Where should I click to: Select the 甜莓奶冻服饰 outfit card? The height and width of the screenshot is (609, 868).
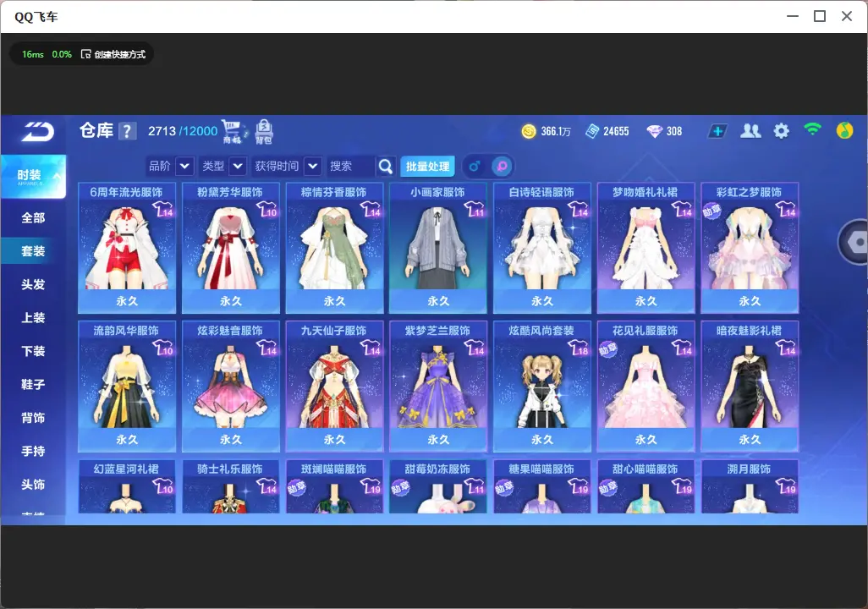[x=438, y=486]
